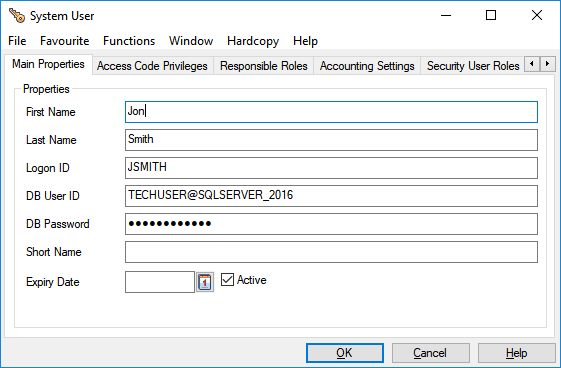Select the Main Properties tab
Image resolution: width=561 pixels, height=368 pixels.
point(48,64)
